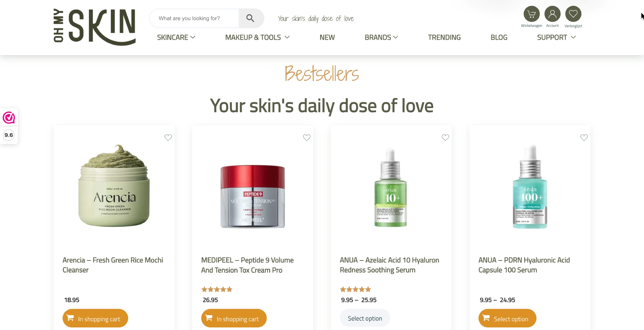Add Arencia cleanser In shopping cart

(x=95, y=318)
